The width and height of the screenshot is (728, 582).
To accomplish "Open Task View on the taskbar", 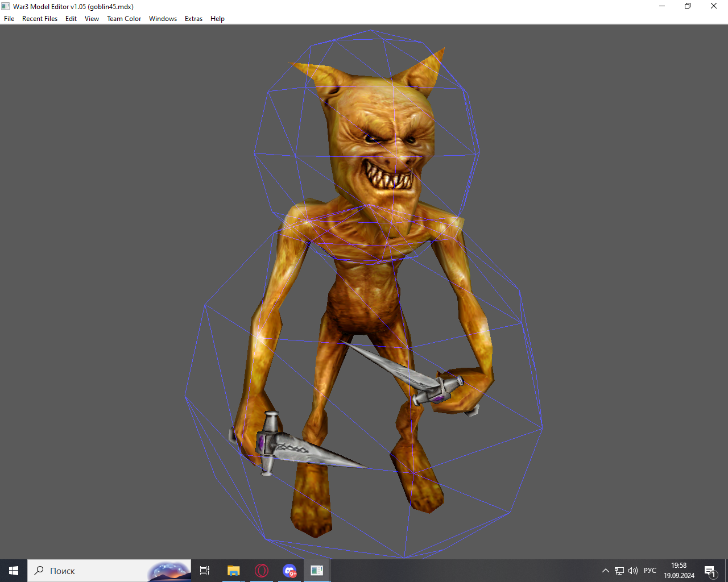I will 205,571.
